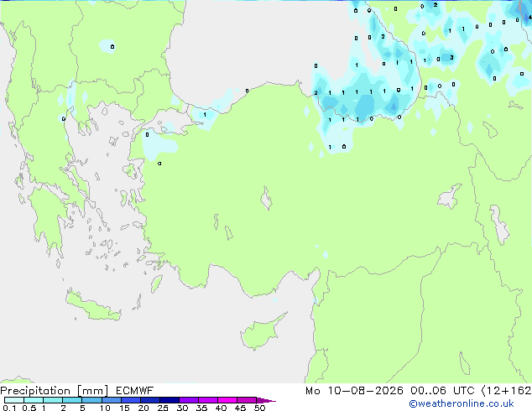This screenshot has height=411, width=532.
Task: Pick the 15–20 mm legend swatch
Action: click(x=130, y=400)
